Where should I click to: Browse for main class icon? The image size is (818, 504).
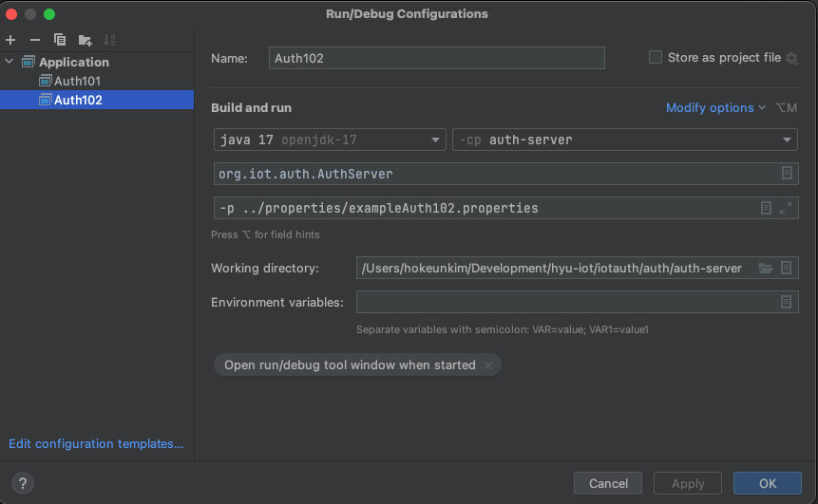pyautogui.click(x=787, y=173)
